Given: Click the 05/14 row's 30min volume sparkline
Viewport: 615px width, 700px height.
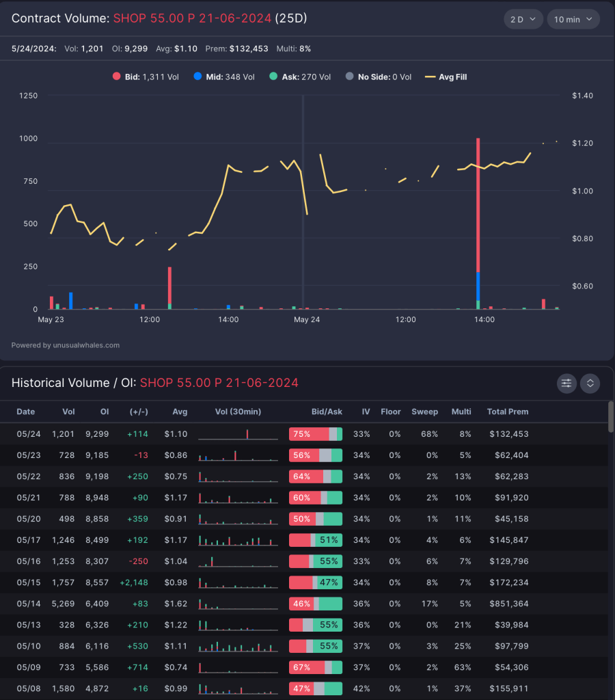Looking at the screenshot, I should [x=238, y=604].
